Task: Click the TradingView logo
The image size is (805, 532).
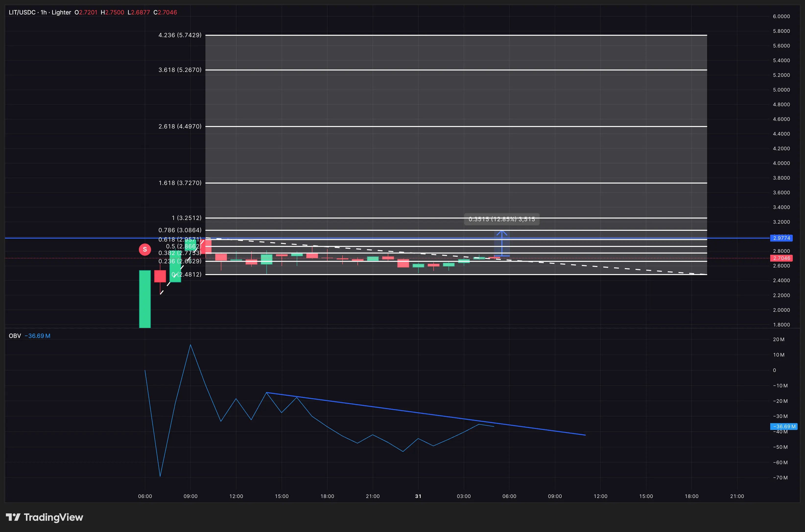Action: (45, 517)
